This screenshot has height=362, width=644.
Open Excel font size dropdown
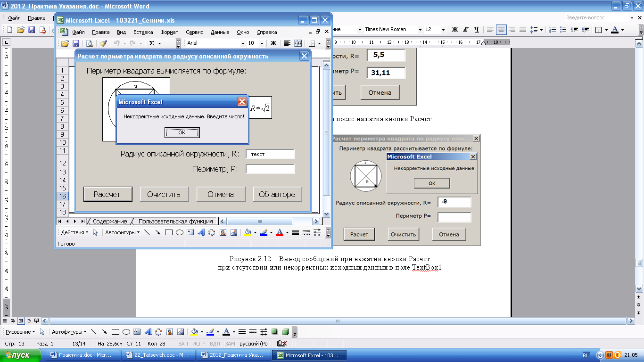pos(262,43)
